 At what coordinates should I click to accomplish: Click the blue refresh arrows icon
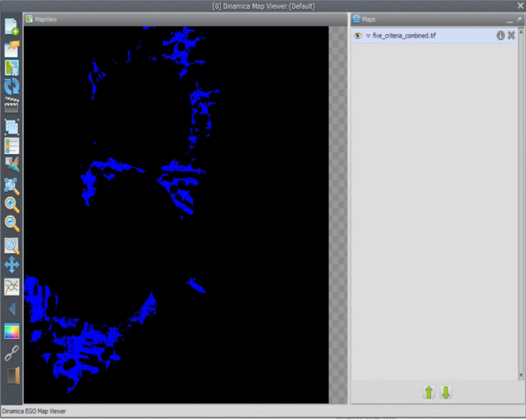(12, 86)
